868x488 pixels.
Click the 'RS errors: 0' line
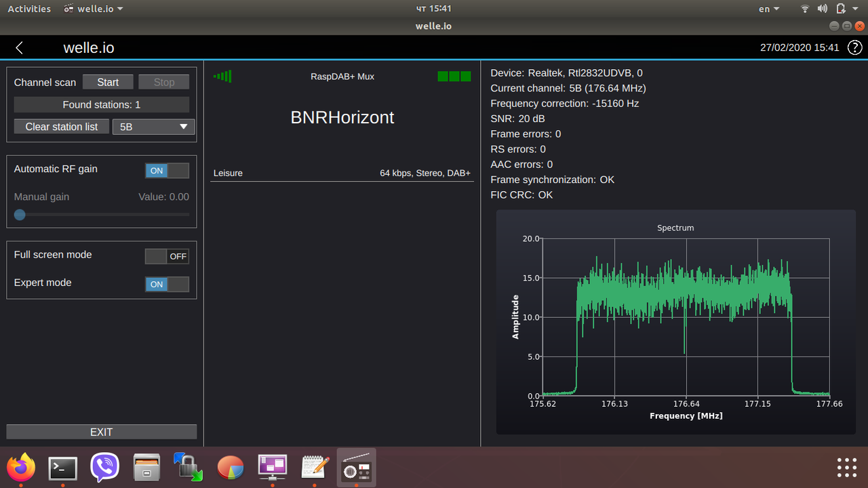coord(518,149)
